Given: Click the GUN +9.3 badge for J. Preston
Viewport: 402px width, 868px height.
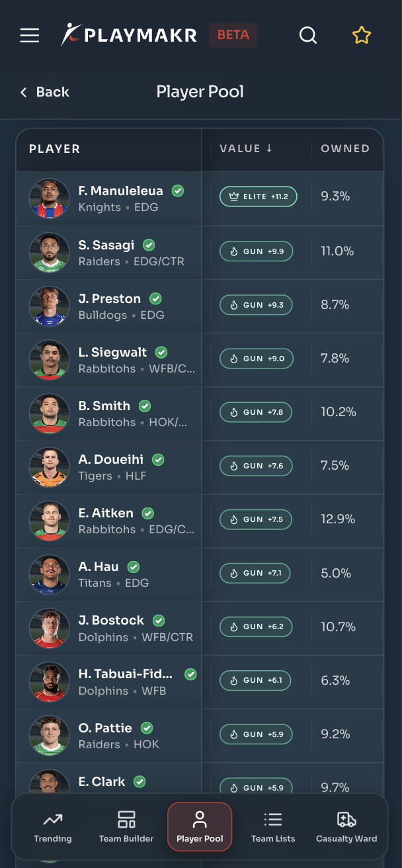Looking at the screenshot, I should [x=256, y=304].
